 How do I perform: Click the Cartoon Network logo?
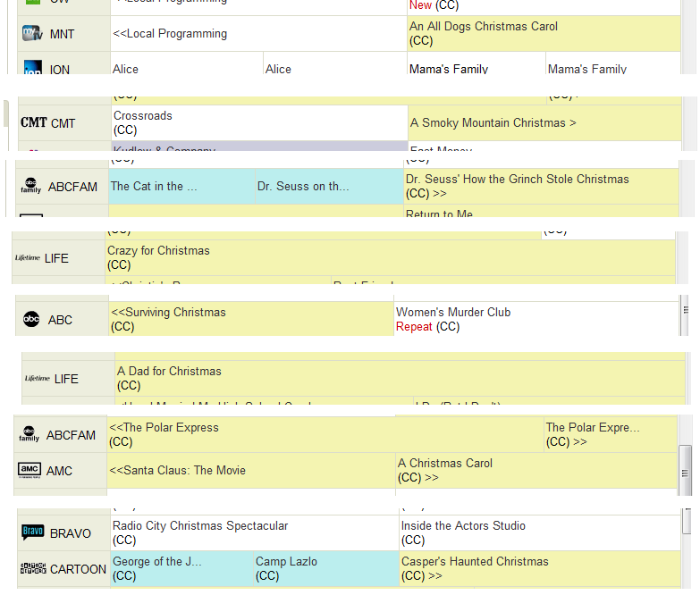[33, 568]
